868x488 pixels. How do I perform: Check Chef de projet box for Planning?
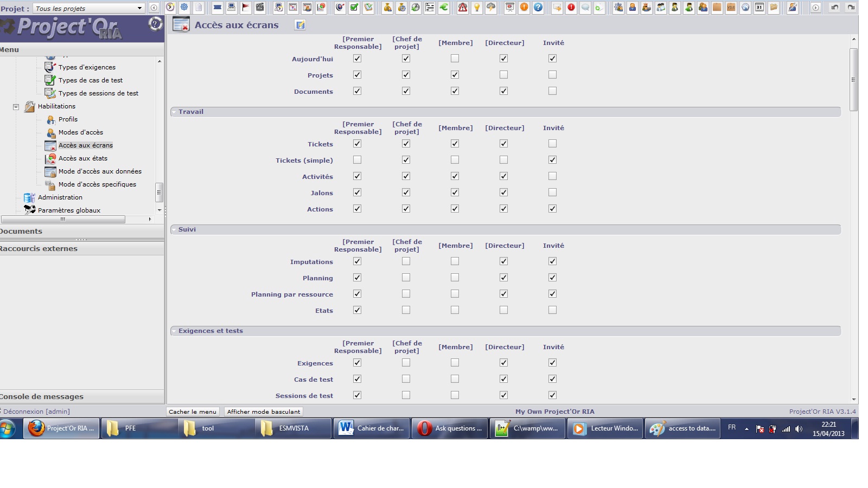[406, 278]
